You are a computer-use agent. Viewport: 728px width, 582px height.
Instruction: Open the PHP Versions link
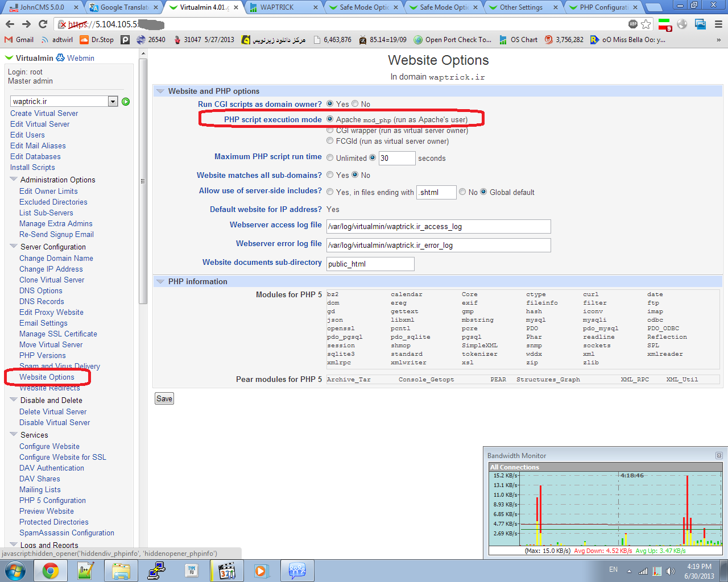coord(43,355)
